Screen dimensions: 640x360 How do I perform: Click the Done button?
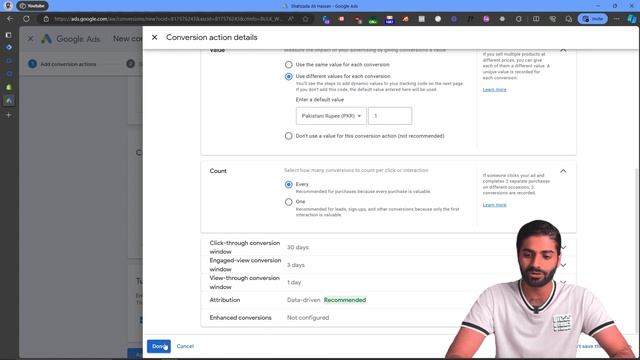pyautogui.click(x=159, y=346)
